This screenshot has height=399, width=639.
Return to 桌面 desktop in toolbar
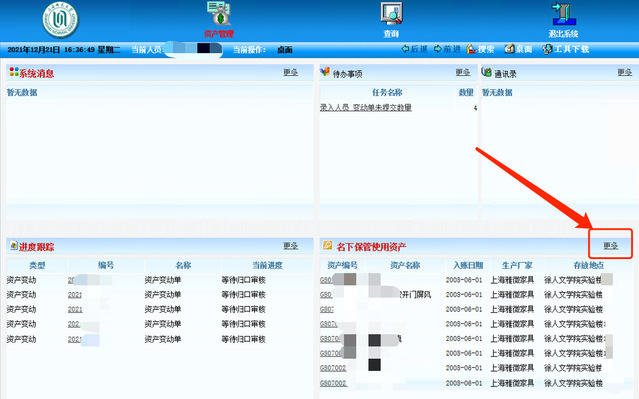click(x=518, y=49)
